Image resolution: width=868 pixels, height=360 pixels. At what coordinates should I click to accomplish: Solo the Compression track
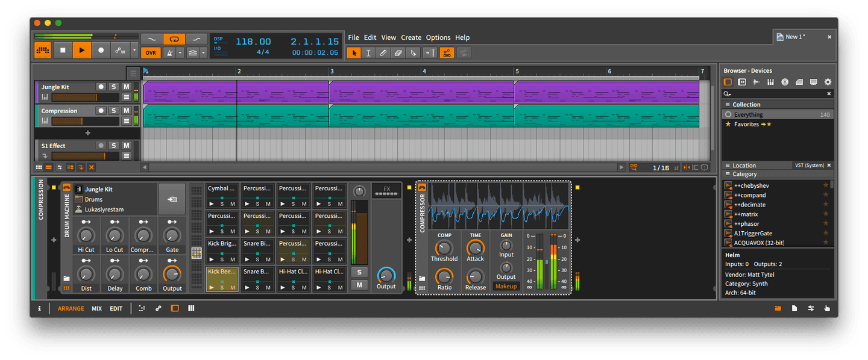pyautogui.click(x=113, y=111)
